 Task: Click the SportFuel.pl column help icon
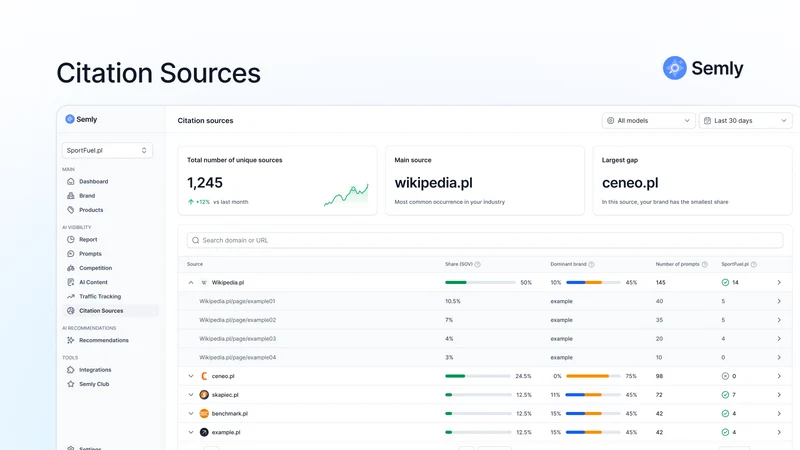754,264
